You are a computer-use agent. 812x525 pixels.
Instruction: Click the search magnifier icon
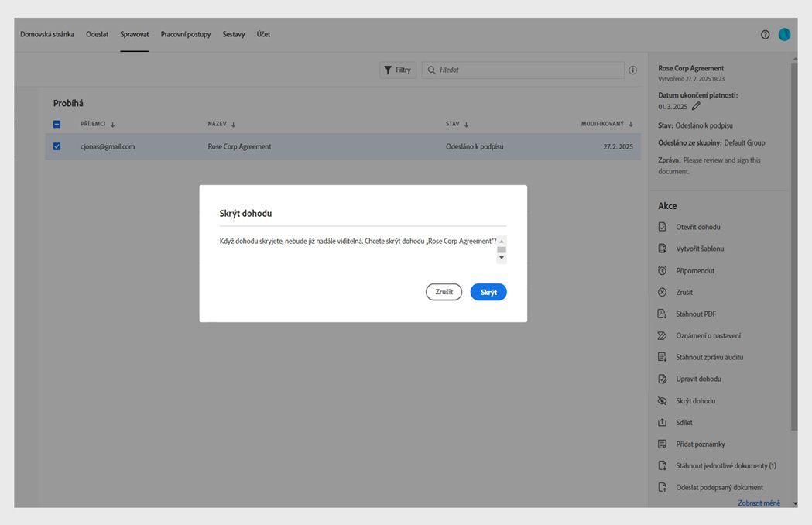[431, 70]
